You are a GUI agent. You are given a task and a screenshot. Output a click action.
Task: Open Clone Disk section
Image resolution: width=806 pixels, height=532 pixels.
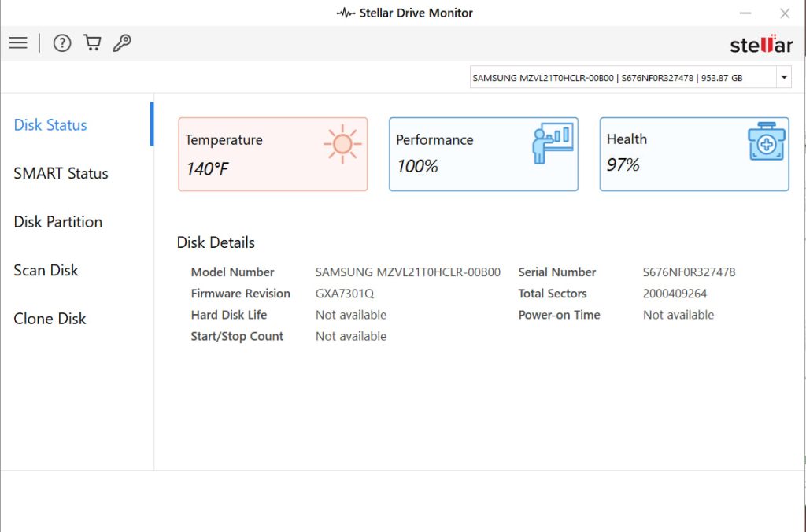point(50,318)
